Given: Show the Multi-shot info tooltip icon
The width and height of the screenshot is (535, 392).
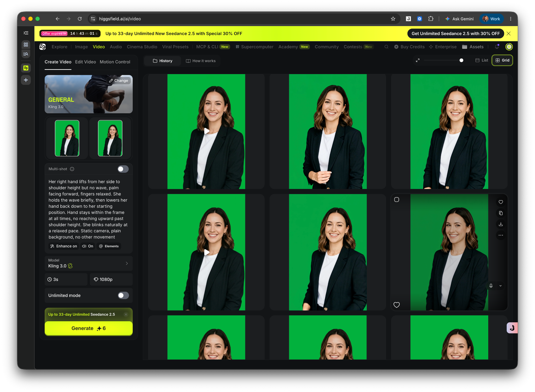Looking at the screenshot, I should point(72,169).
